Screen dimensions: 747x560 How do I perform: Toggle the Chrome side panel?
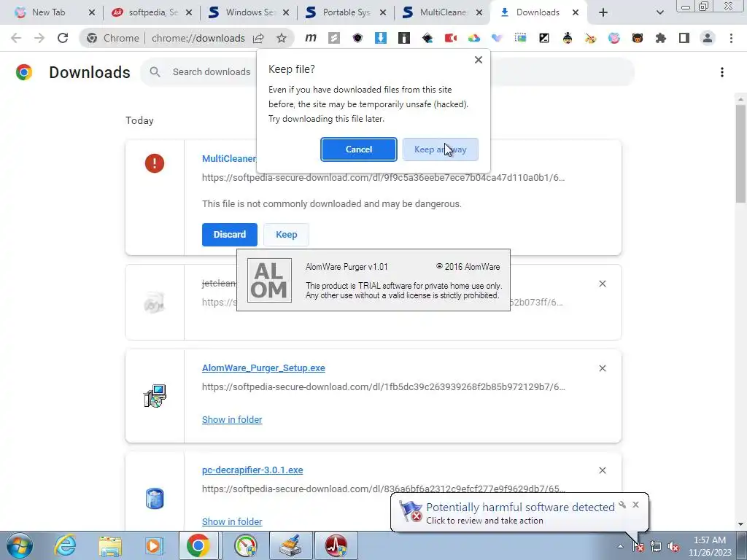click(684, 38)
